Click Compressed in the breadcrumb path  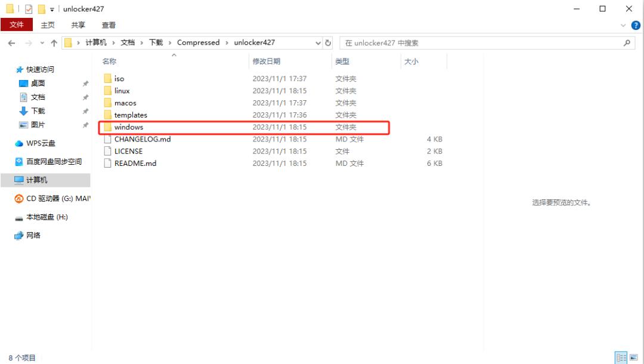coord(199,42)
